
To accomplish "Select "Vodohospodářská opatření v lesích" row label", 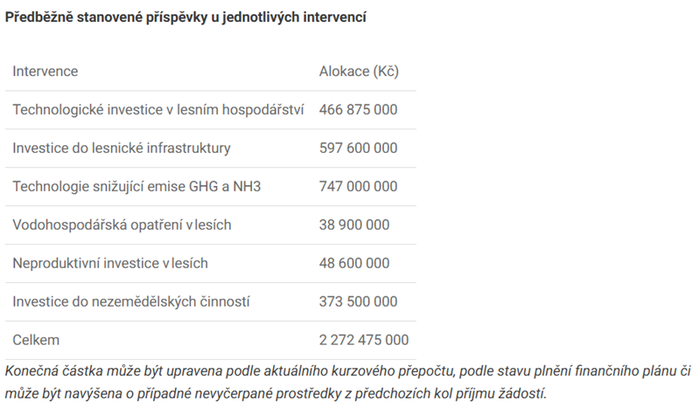I will tap(122, 225).
